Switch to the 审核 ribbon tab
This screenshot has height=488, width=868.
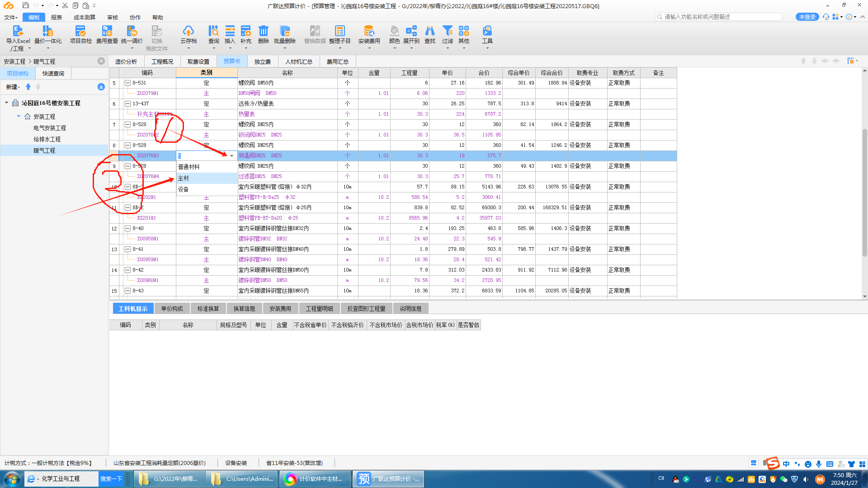click(x=113, y=17)
